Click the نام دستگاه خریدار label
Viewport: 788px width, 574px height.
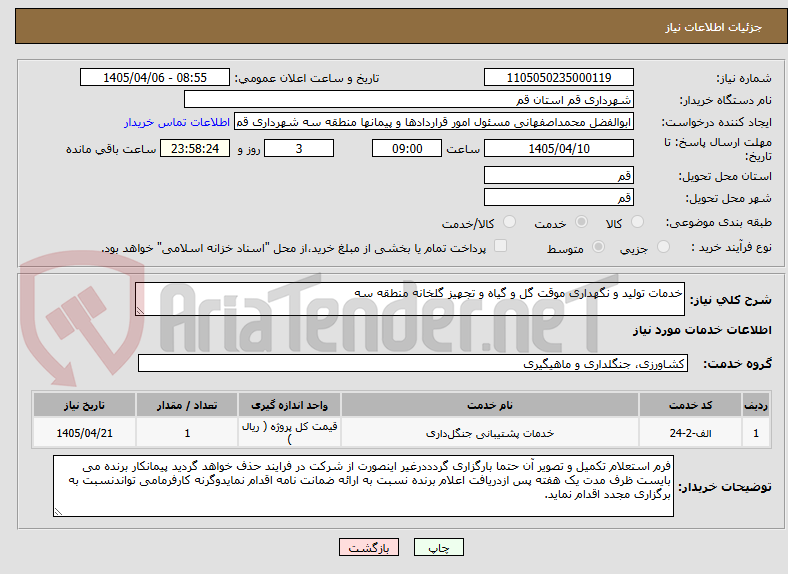tap(726, 101)
